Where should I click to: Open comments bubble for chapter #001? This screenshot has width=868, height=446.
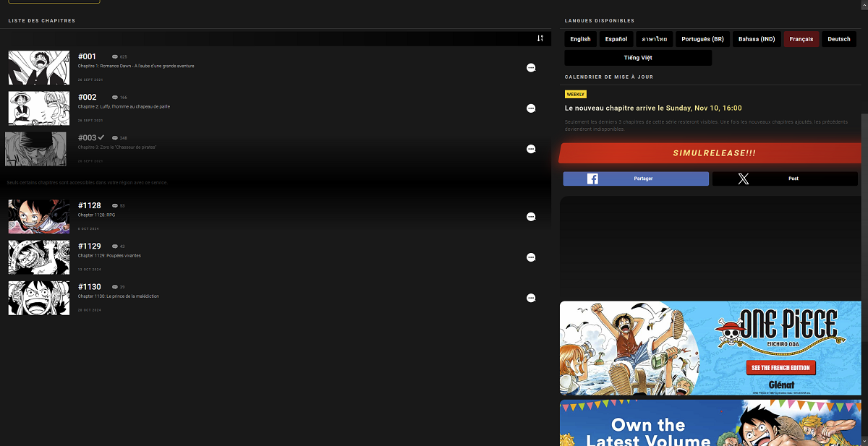[531, 68]
